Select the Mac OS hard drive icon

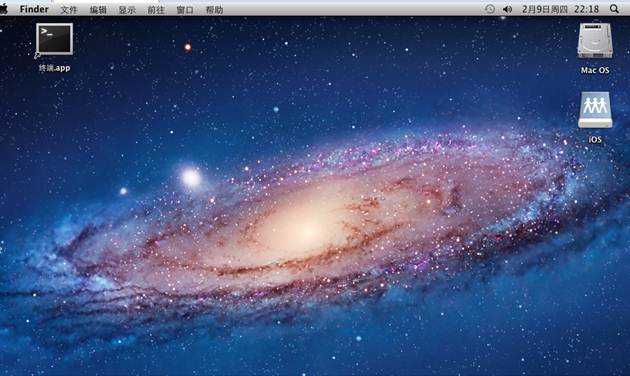[x=595, y=41]
